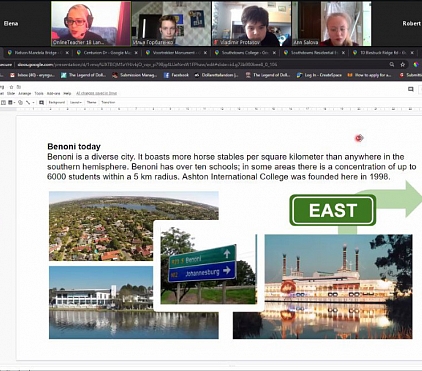Click the add comment toolbar icon
The width and height of the screenshot is (422, 371).
pyautogui.click(x=41, y=102)
